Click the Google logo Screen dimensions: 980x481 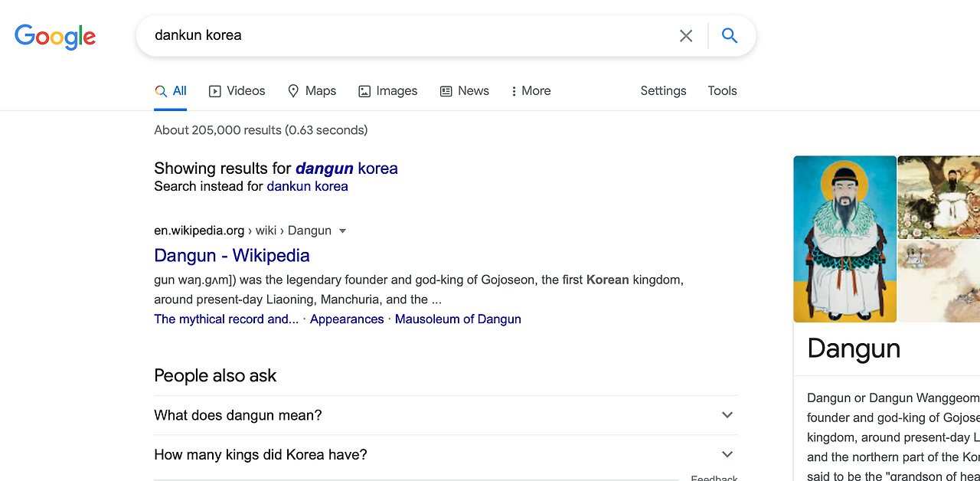click(x=55, y=37)
